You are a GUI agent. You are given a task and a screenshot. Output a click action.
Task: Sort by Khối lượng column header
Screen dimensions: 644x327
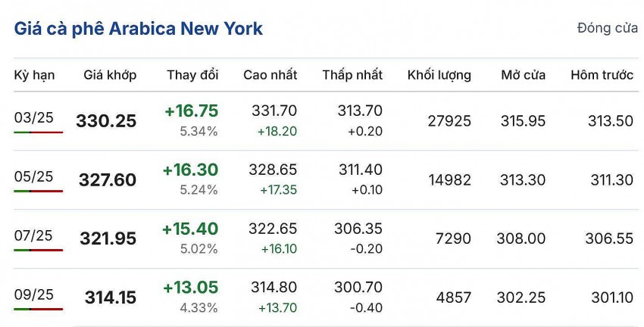[439, 75]
